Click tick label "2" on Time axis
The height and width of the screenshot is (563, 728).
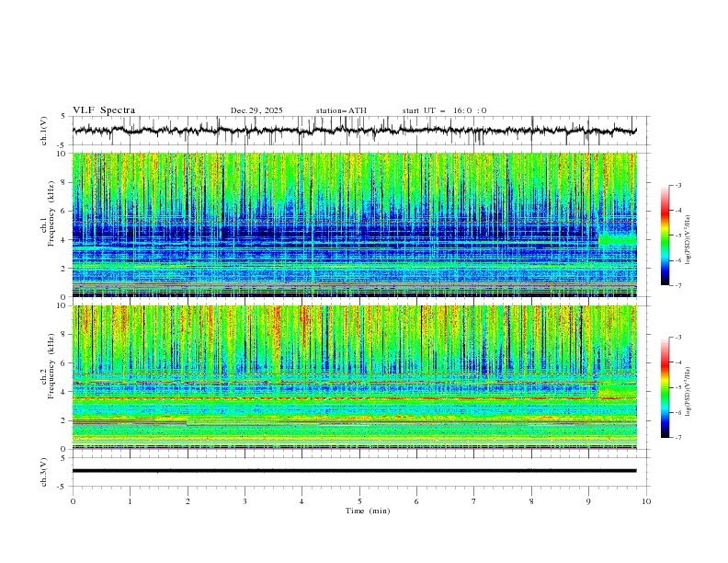pos(188,501)
